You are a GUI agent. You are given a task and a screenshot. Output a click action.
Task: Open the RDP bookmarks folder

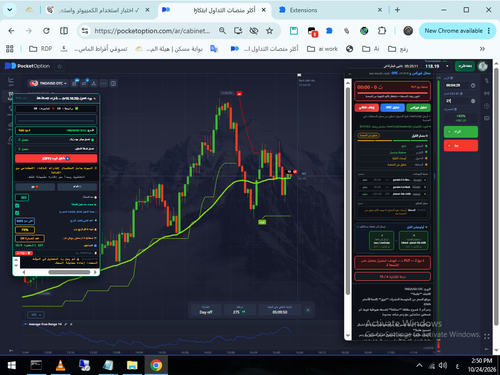(x=41, y=49)
